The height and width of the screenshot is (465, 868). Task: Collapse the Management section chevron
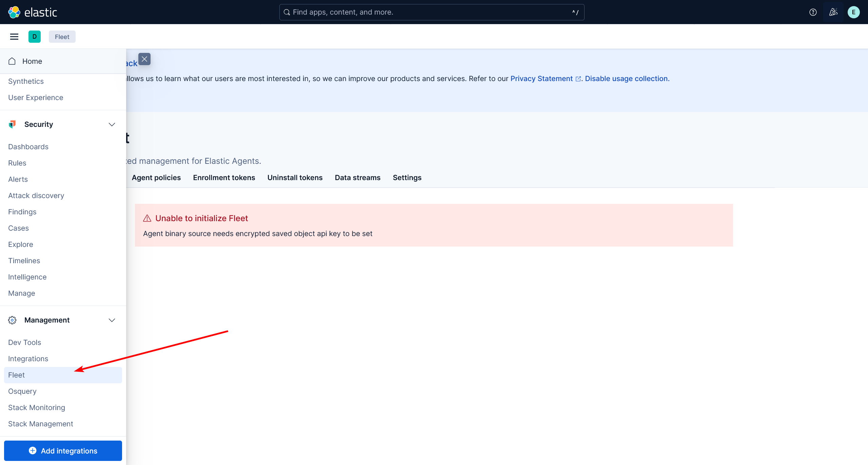(x=112, y=320)
